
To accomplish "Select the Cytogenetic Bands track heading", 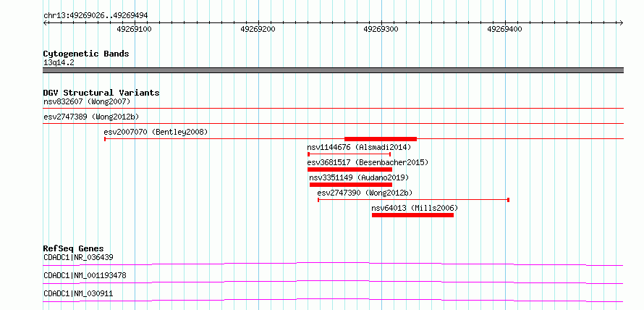I will 86,54.
